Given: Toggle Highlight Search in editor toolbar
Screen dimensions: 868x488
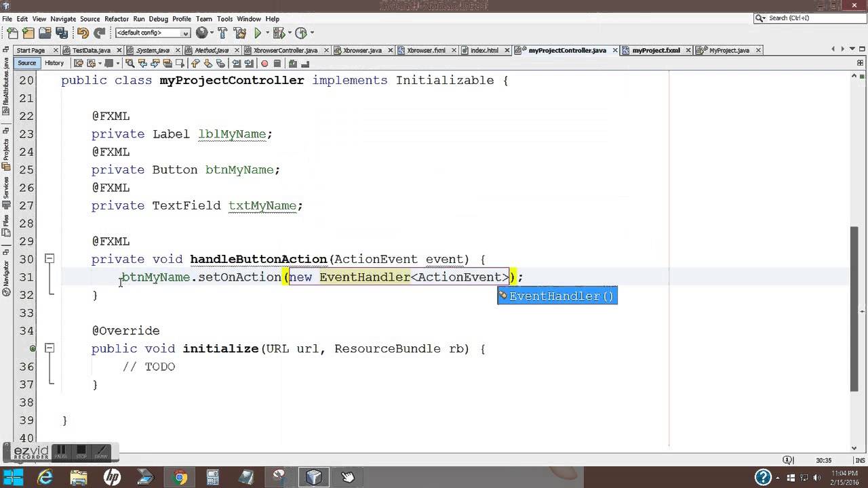Looking at the screenshot, I should click(167, 63).
